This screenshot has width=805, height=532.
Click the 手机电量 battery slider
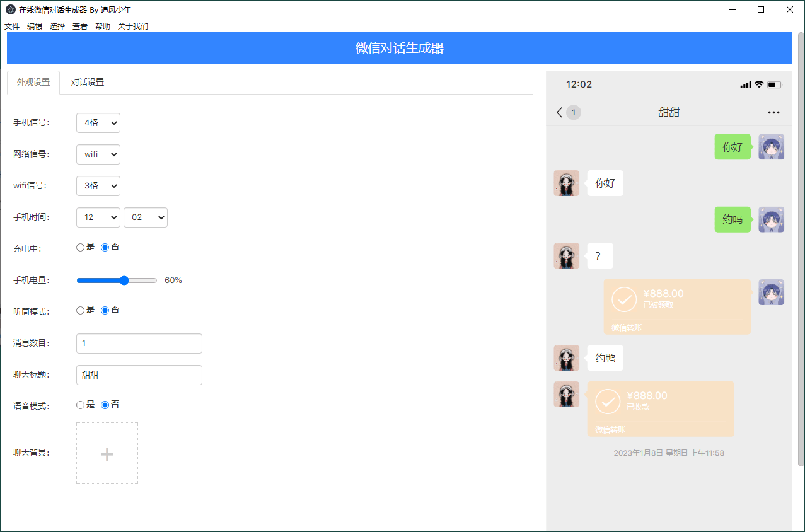click(x=117, y=280)
